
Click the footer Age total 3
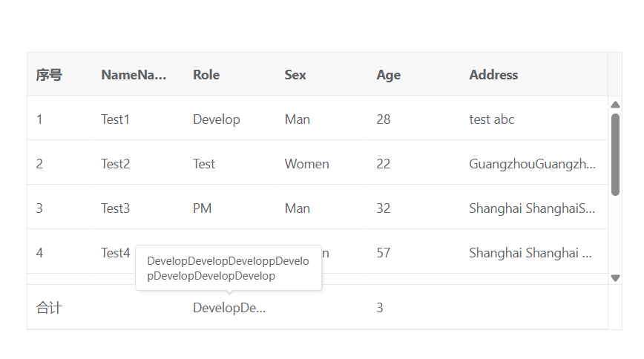point(380,308)
